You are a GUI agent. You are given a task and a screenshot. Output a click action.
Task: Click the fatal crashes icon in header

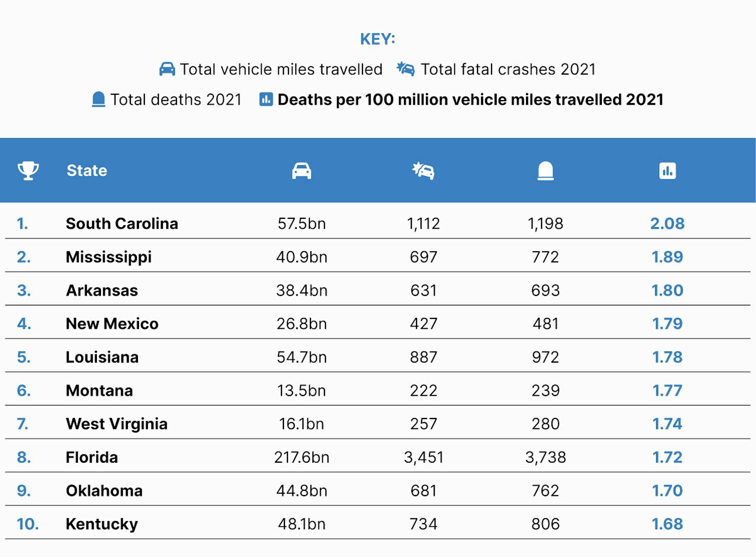(423, 170)
